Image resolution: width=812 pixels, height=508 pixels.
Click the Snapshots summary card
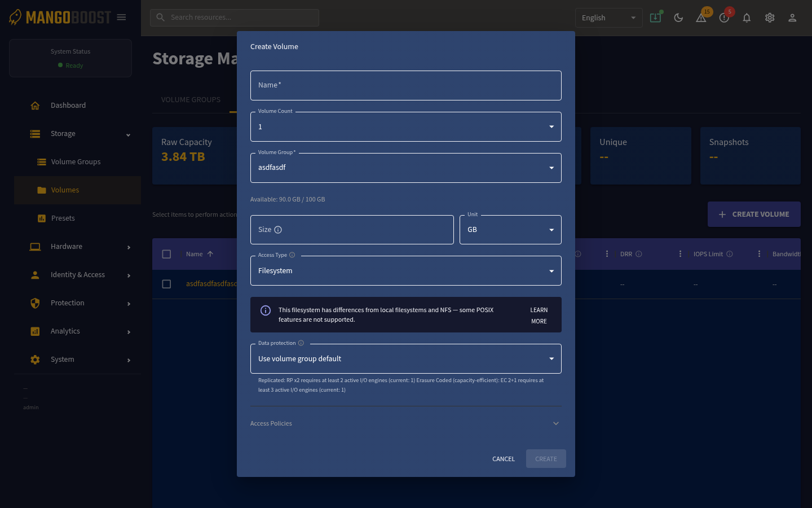pos(751,156)
